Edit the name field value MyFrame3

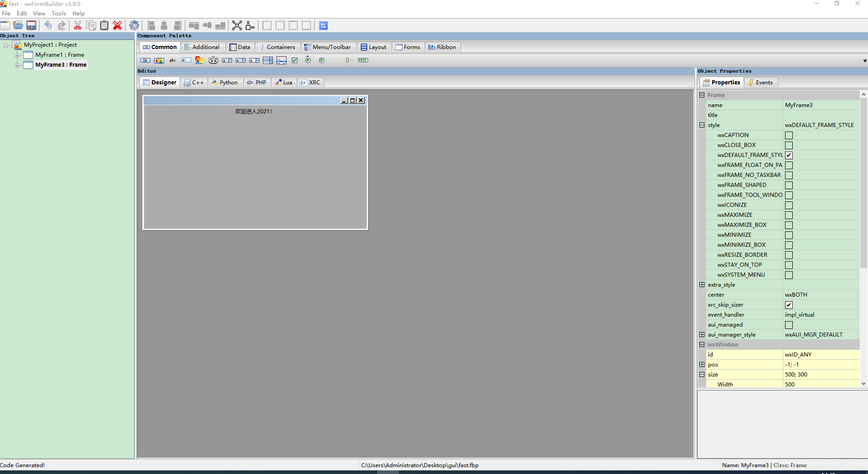pos(821,105)
